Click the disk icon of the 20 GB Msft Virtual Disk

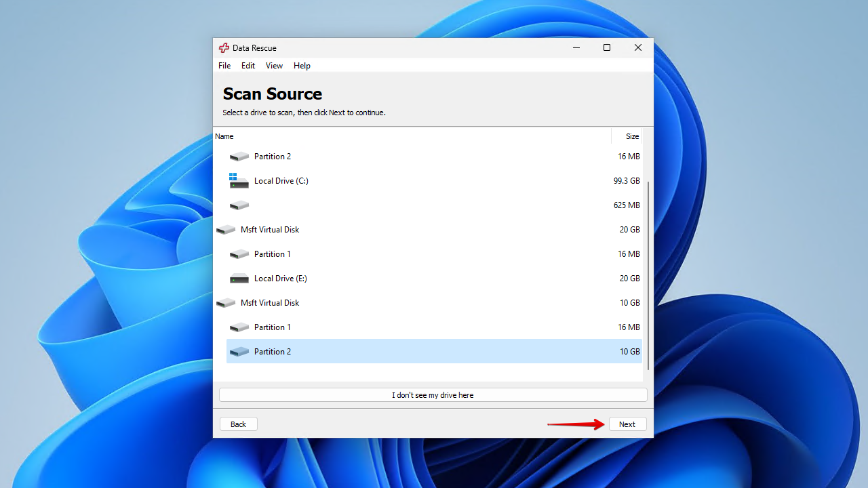225,230
